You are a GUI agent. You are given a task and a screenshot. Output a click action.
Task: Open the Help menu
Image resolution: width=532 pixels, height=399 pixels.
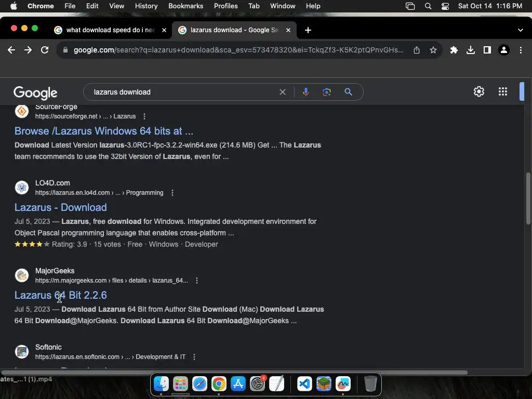[313, 6]
